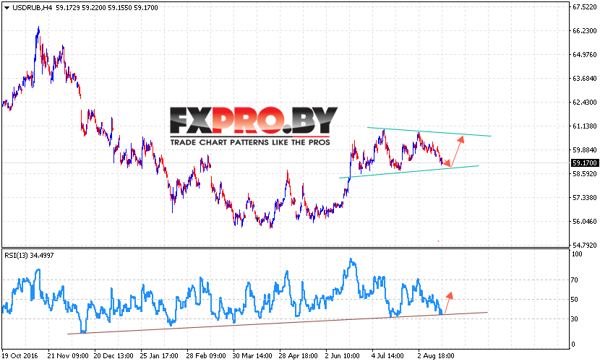This screenshot has width=600, height=364.
Task: Click the 28 Feb 09:00 time label
Action: [206, 356]
